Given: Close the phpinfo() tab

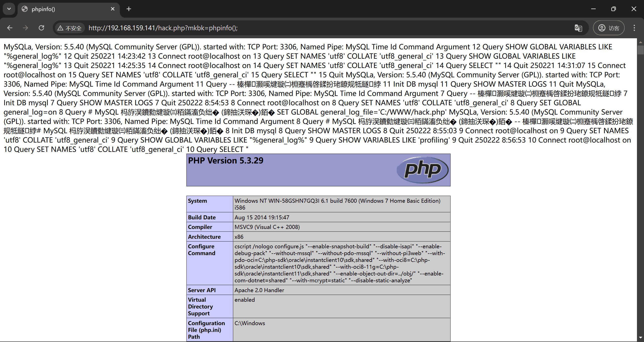Looking at the screenshot, I should (x=113, y=9).
